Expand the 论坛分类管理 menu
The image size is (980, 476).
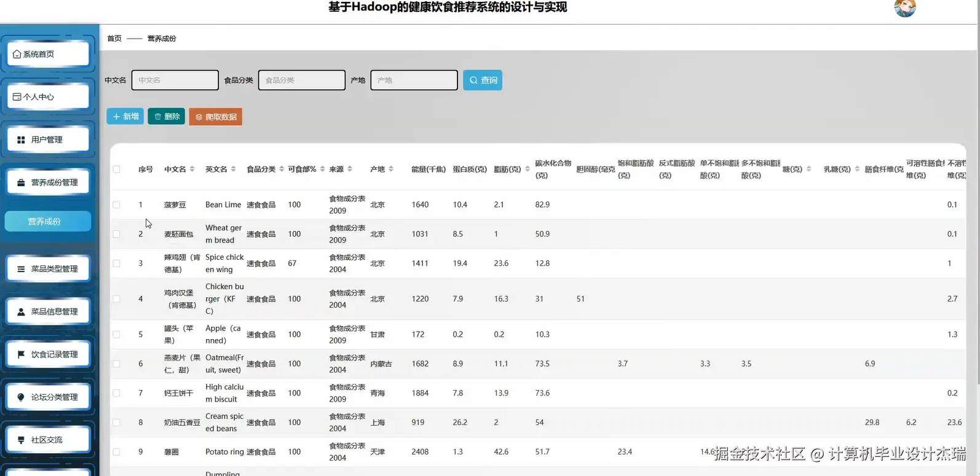tap(48, 397)
